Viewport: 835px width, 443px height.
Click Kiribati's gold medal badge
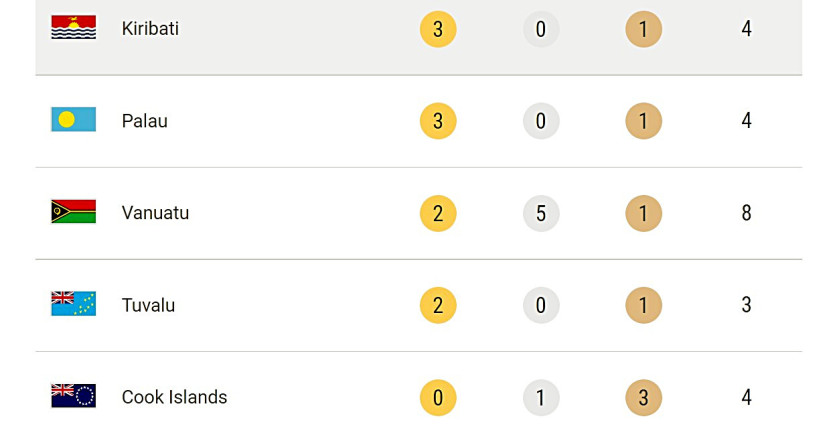tap(438, 29)
